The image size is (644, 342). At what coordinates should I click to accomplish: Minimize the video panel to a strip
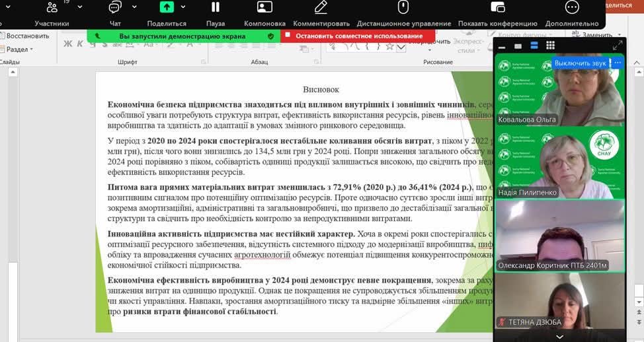[502, 46]
